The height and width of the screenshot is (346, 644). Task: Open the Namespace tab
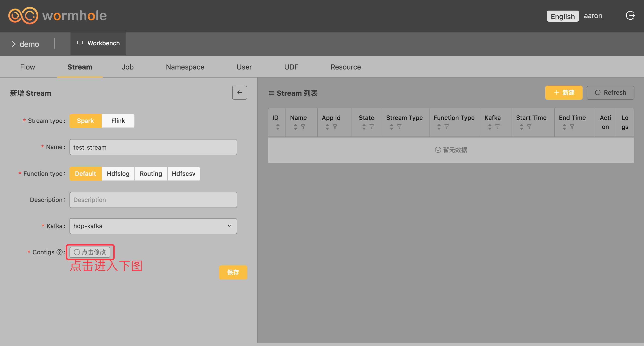click(x=185, y=67)
